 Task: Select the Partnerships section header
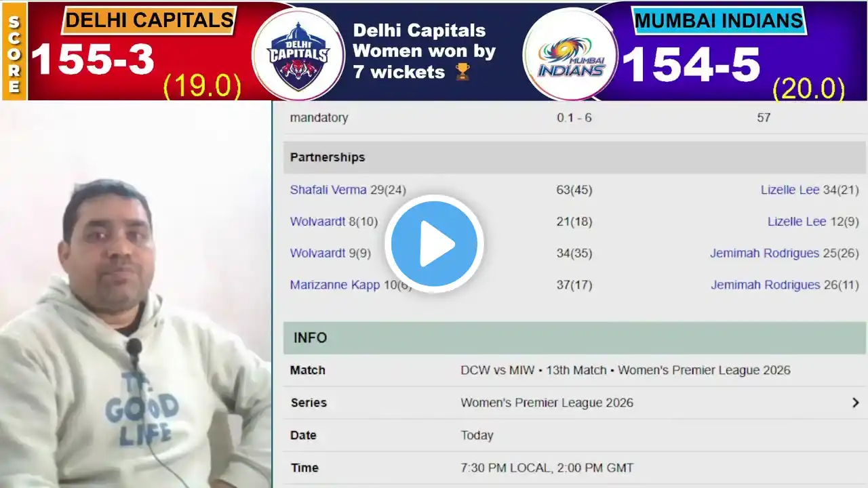pyautogui.click(x=574, y=157)
